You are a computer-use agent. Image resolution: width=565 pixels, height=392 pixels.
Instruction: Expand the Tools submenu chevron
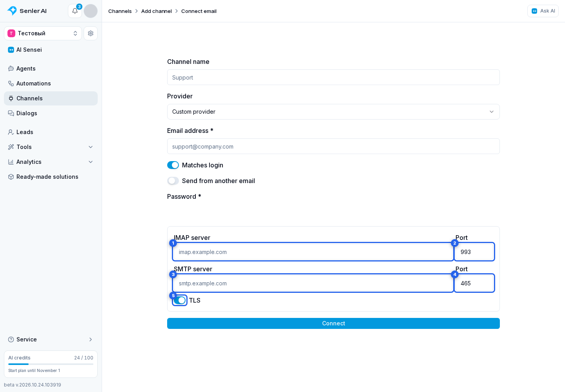click(91, 147)
